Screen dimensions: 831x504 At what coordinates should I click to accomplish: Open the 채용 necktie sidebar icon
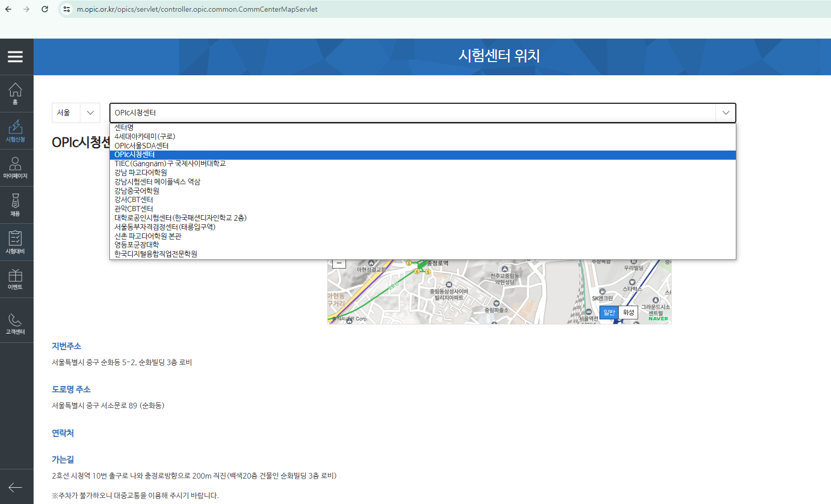point(16,204)
